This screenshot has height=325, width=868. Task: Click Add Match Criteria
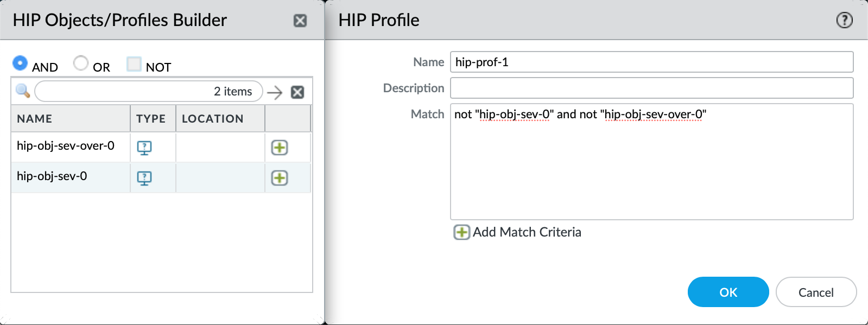518,232
